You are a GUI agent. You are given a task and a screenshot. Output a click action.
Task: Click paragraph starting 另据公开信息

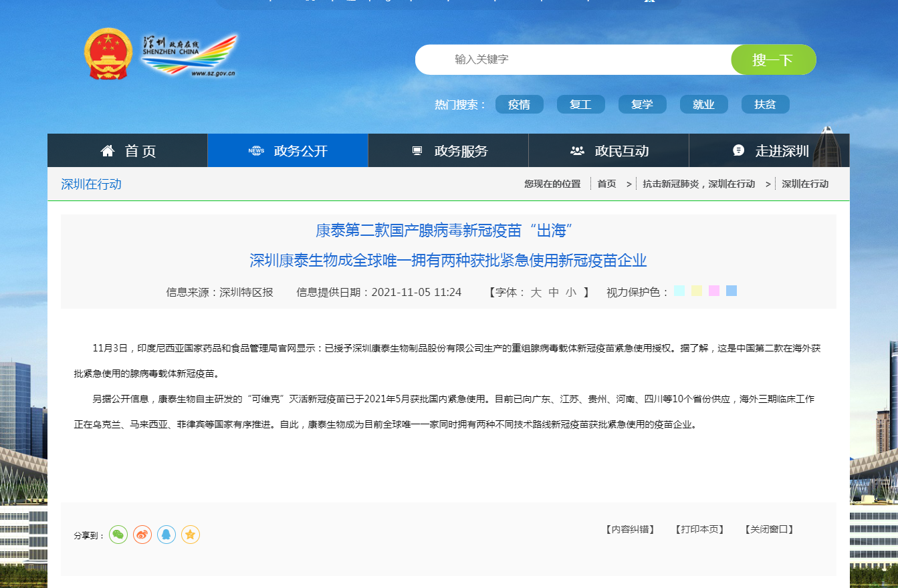[444, 412]
